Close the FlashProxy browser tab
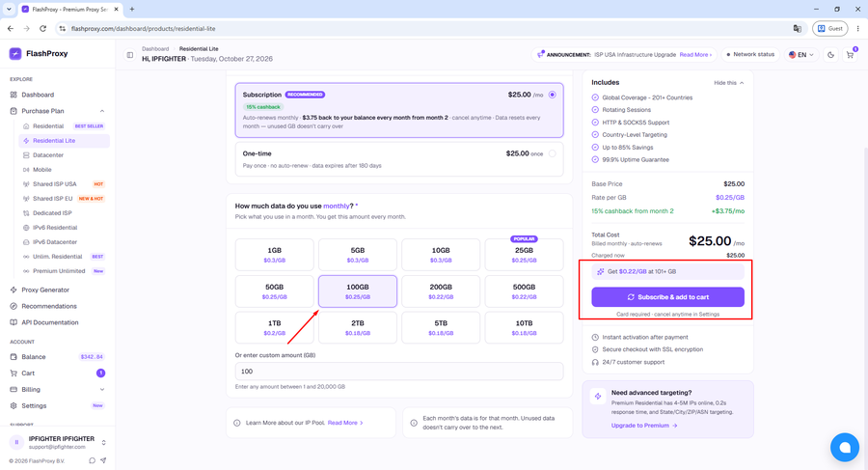 [117, 10]
